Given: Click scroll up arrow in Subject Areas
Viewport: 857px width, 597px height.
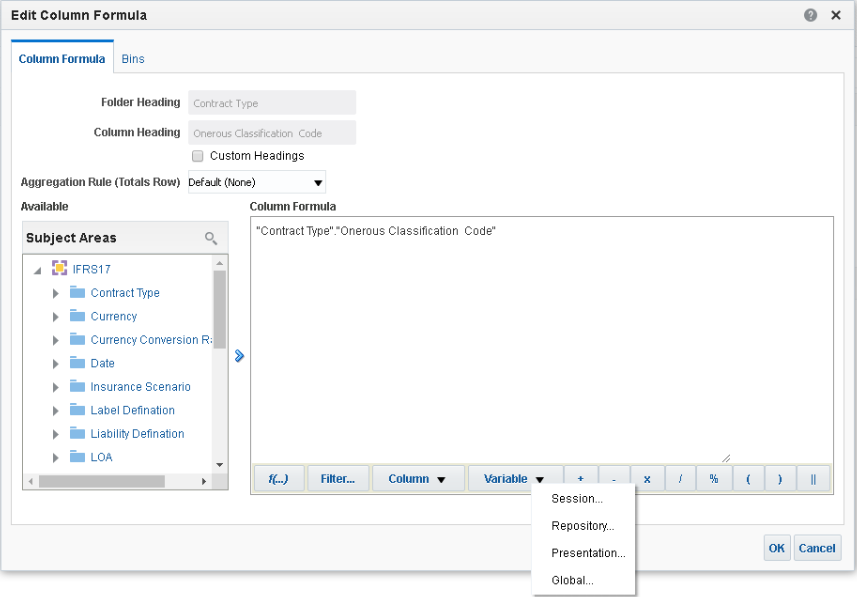Looking at the screenshot, I should pos(220,263).
